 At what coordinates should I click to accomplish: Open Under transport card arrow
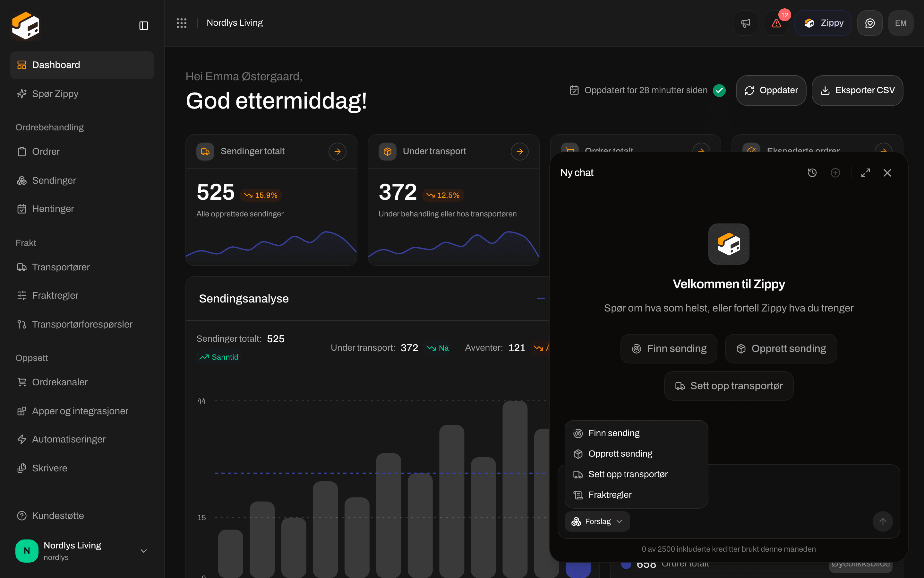(x=520, y=151)
